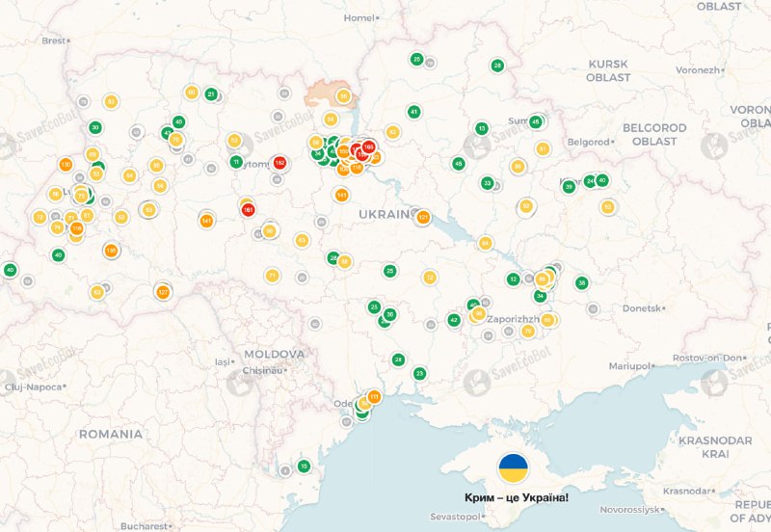This screenshot has width=771, height=532.
Task: Click the green 41 station marker
Action: pyautogui.click(x=413, y=112)
